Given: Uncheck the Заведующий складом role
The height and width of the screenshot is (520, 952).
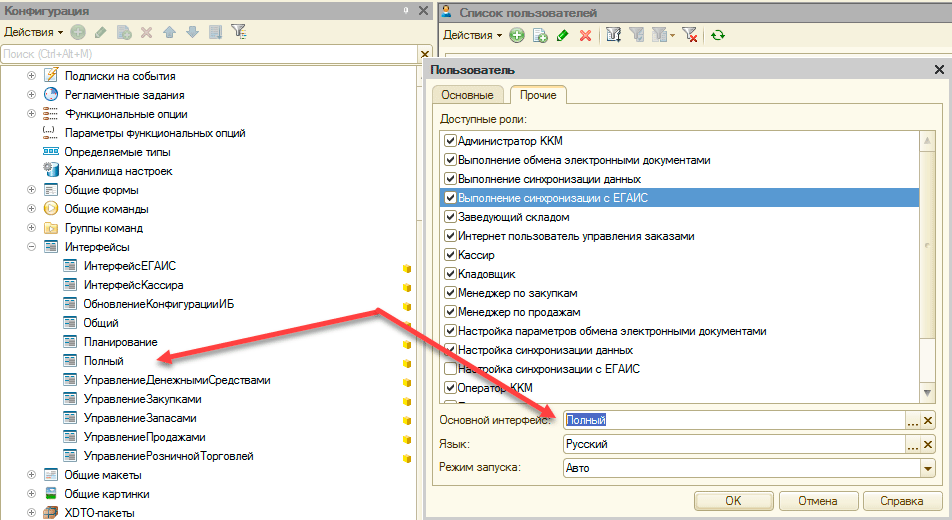Looking at the screenshot, I should click(x=450, y=217).
